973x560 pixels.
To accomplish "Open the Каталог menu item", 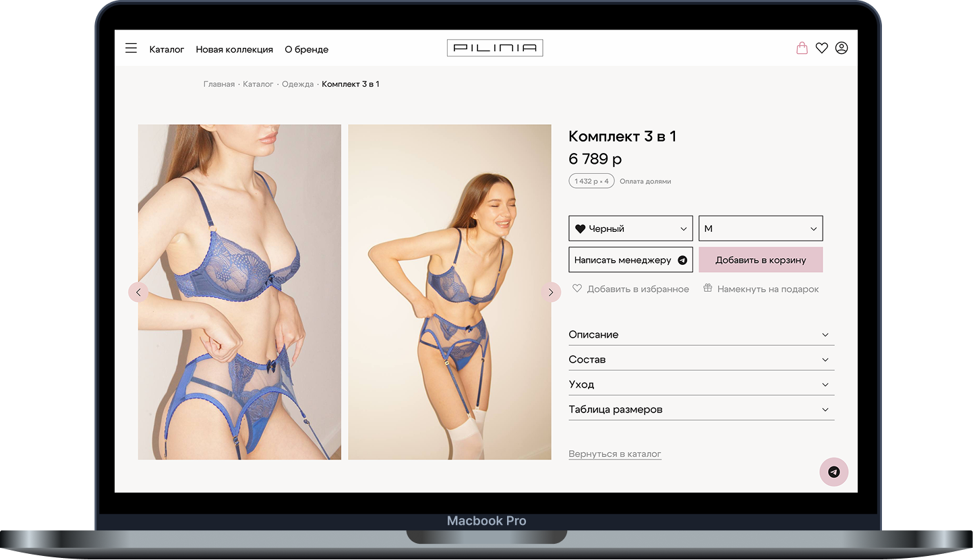I will coord(167,49).
